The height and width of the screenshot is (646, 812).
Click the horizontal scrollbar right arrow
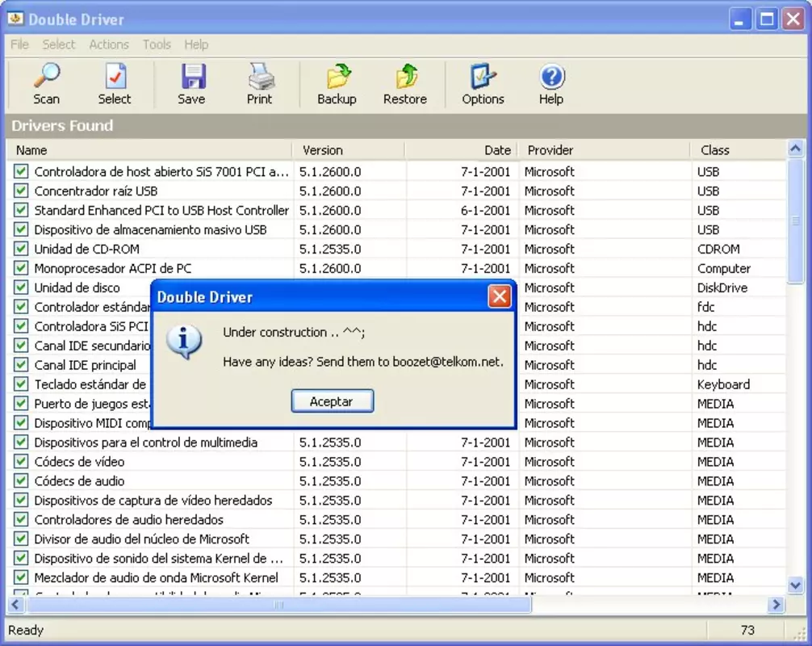776,605
